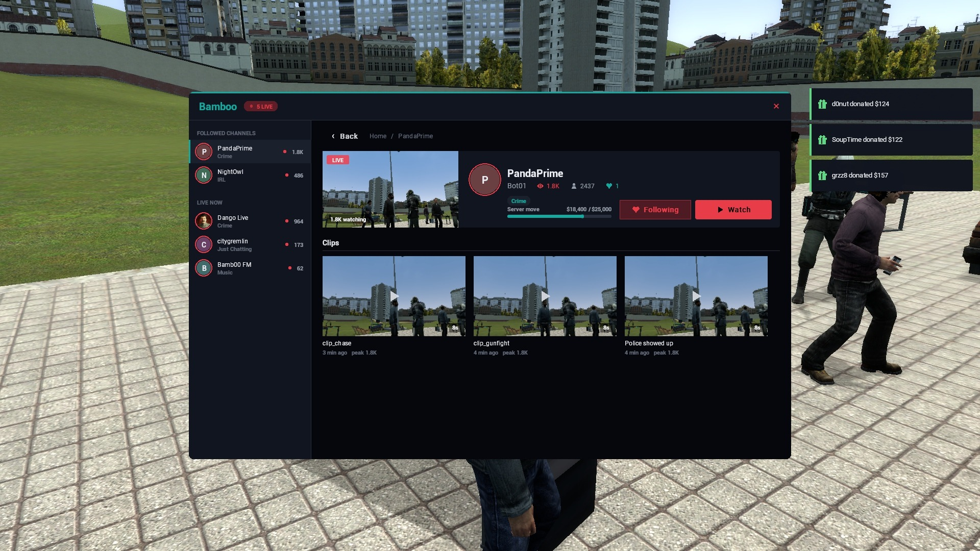Click the Server move donation progress bar

[x=559, y=216]
